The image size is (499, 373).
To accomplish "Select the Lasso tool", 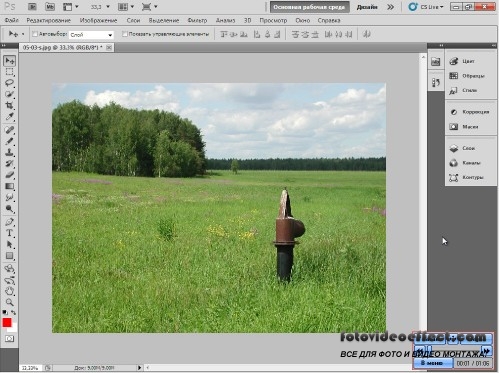I will [x=9, y=83].
